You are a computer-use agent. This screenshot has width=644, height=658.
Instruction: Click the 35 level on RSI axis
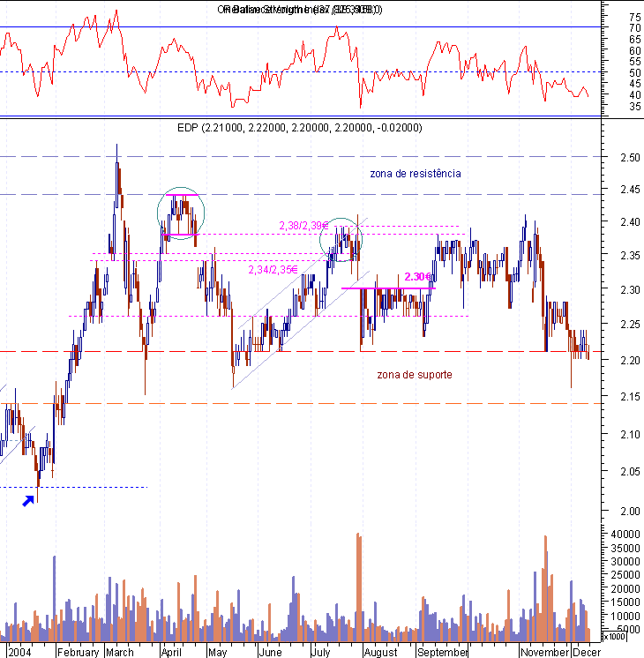[x=635, y=107]
